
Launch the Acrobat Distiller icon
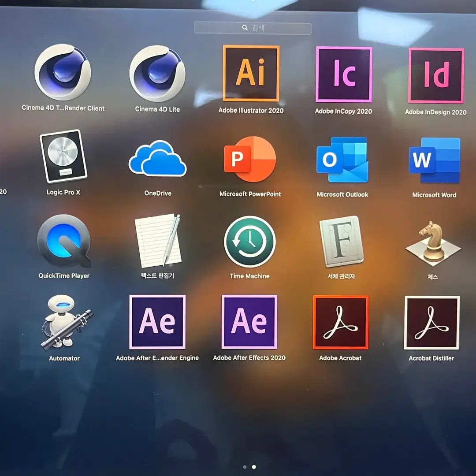click(x=431, y=323)
